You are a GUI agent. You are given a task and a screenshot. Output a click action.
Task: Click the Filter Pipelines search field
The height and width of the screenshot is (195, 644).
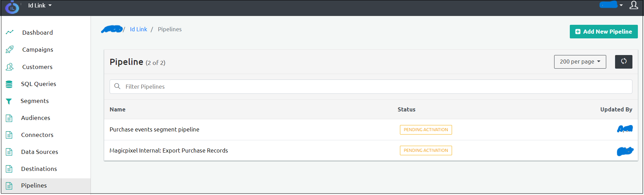tap(371, 87)
